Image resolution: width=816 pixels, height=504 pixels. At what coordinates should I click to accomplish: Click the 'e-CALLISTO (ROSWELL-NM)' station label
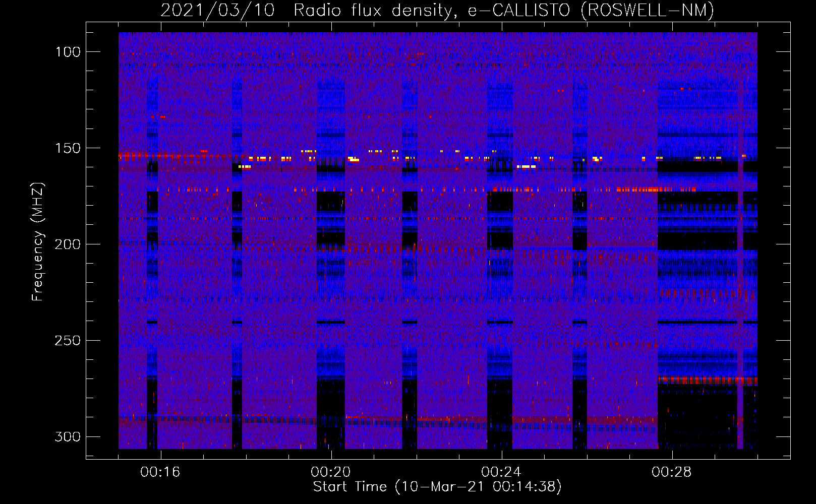click(591, 11)
